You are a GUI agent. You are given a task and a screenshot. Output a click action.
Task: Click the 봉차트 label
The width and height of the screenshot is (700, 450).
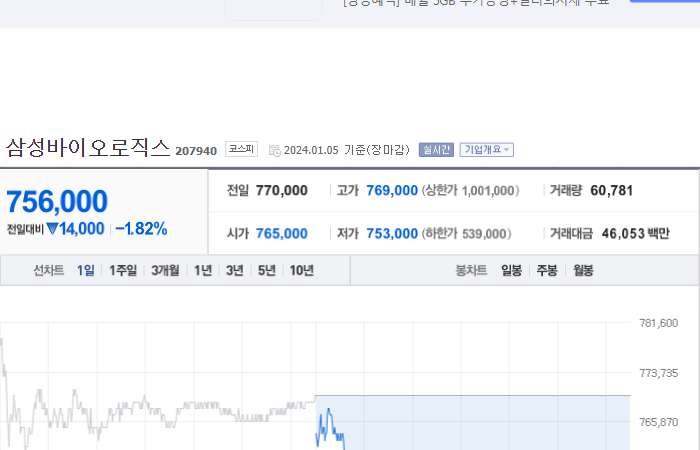[x=471, y=270]
